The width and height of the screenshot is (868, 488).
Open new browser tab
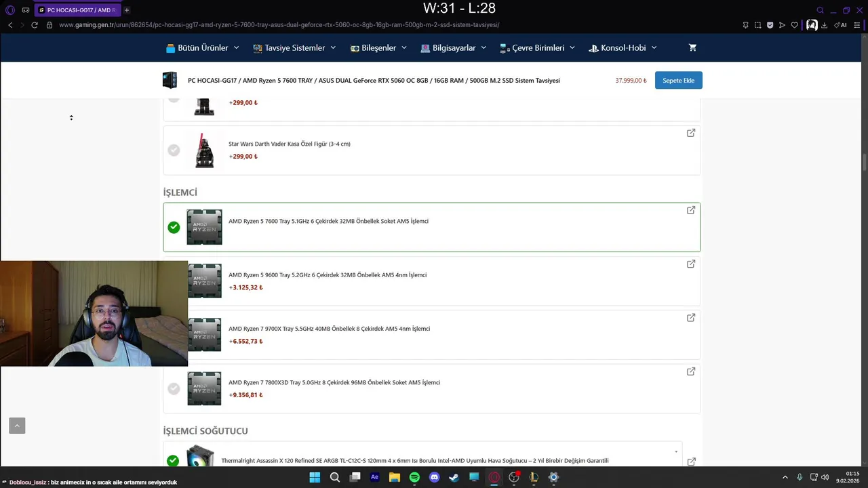tap(127, 10)
